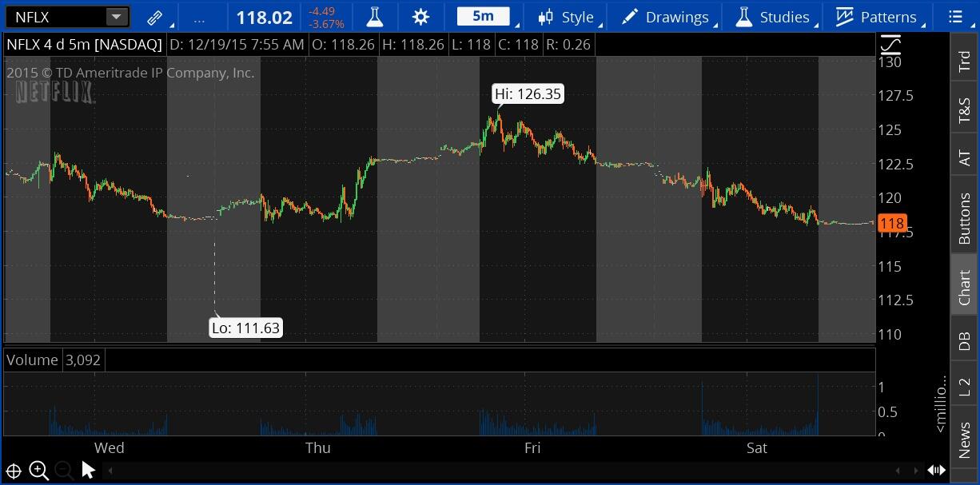The height and width of the screenshot is (485, 980).
Task: Click the Fri date axis label
Action: coord(532,447)
